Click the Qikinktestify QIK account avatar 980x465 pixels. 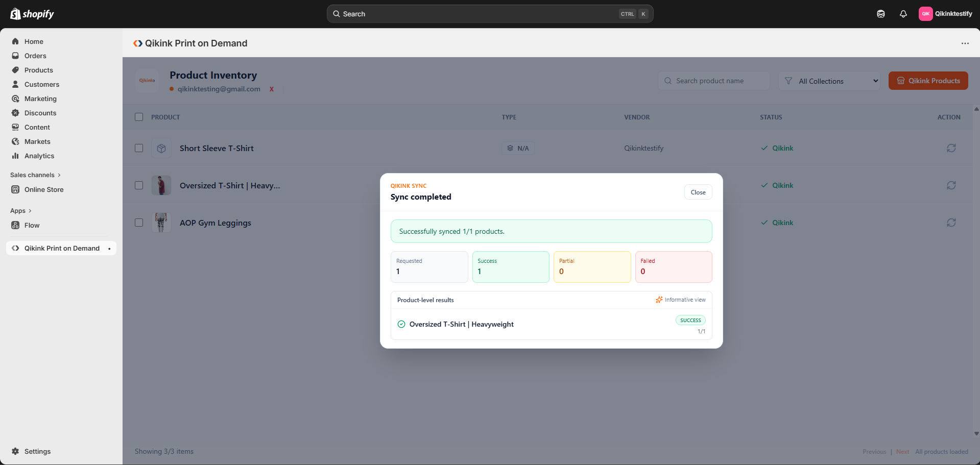tap(926, 14)
